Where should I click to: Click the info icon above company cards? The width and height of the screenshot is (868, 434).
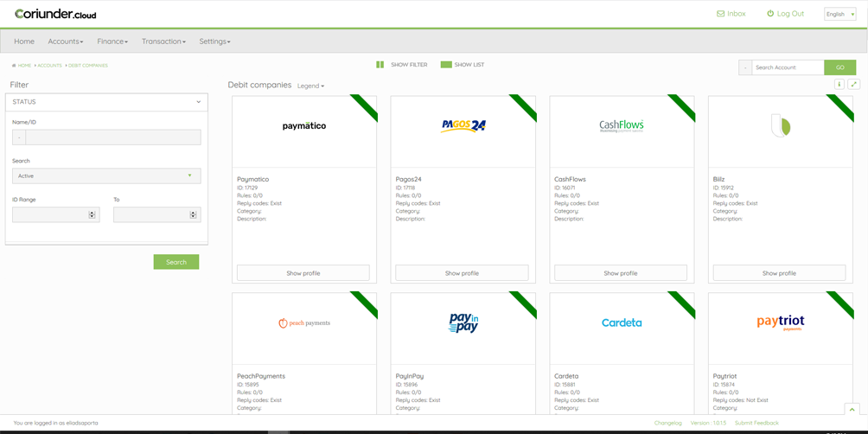click(839, 85)
